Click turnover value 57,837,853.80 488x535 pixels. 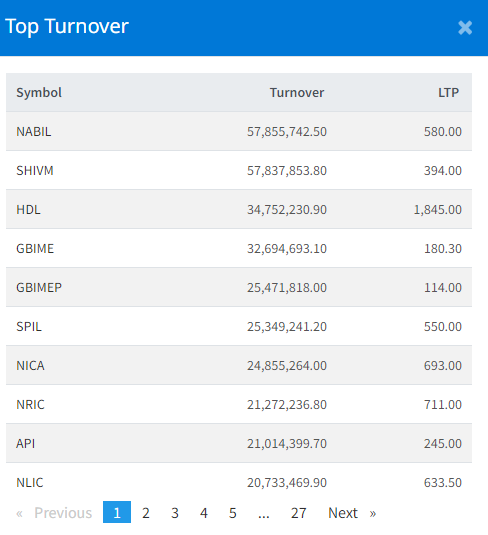(287, 170)
